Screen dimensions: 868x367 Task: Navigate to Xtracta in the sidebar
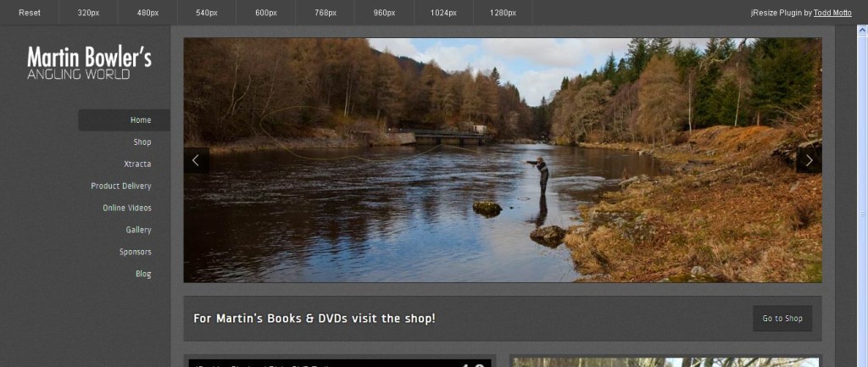(x=137, y=164)
